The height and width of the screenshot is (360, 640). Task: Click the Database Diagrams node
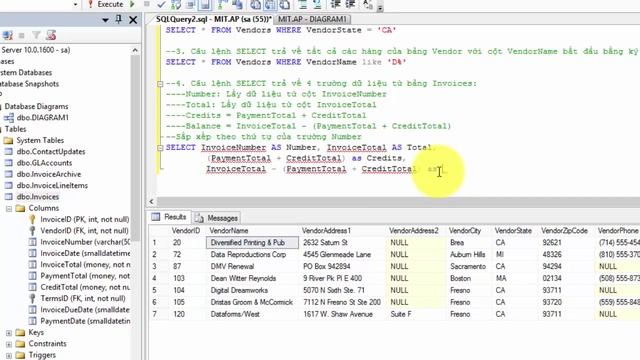(x=36, y=107)
